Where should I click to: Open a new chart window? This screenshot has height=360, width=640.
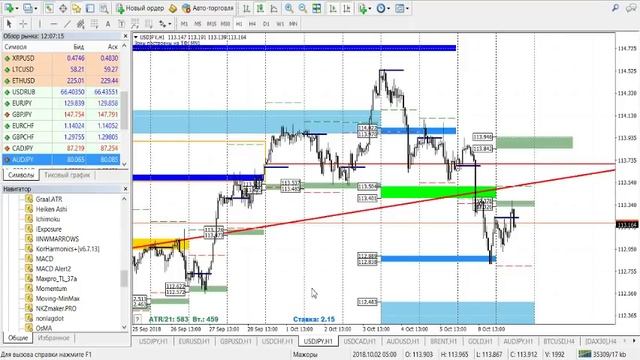[x=9, y=8]
